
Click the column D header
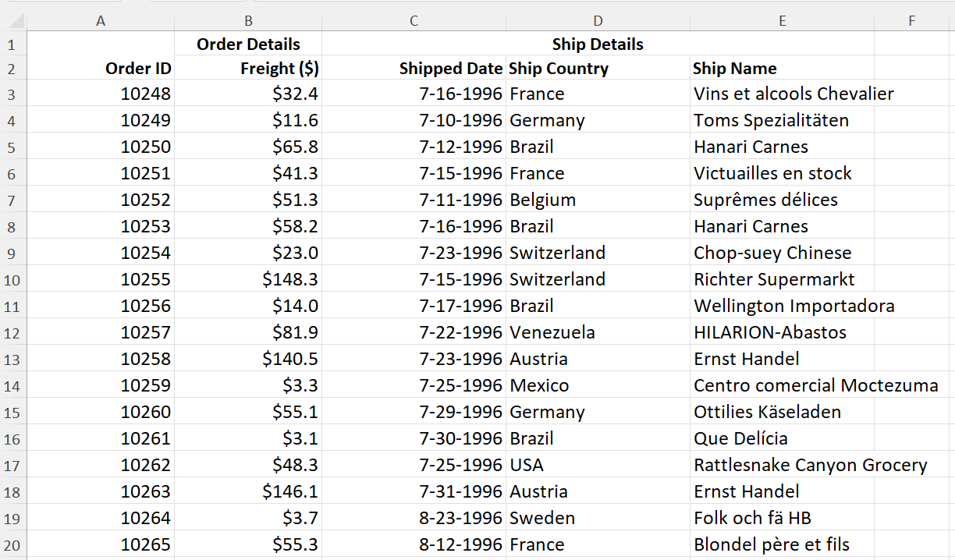598,21
